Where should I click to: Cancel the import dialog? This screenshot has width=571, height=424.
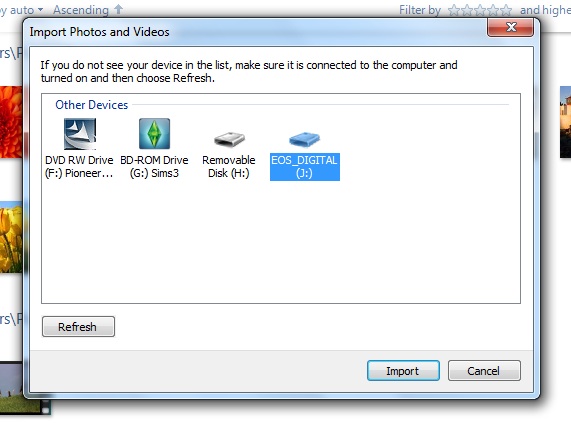484,371
